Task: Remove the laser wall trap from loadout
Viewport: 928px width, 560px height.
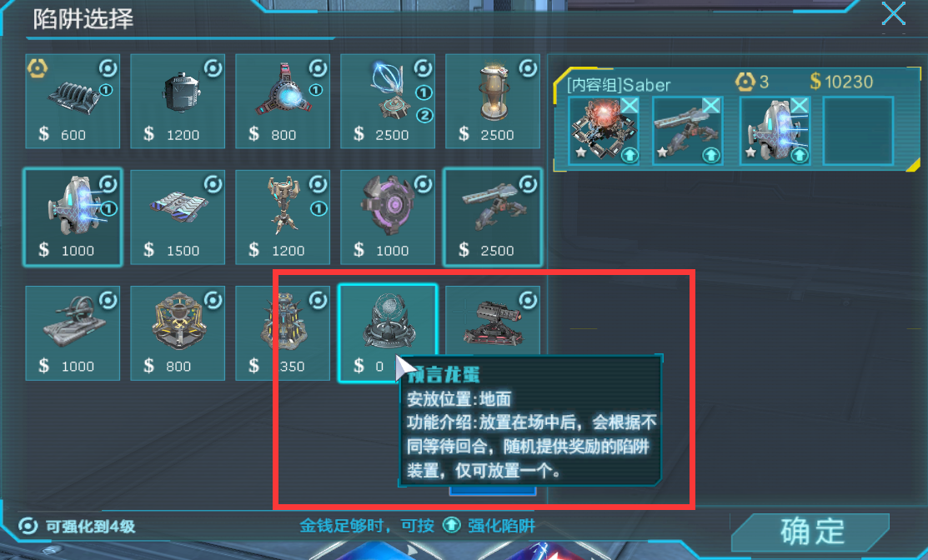Action: (x=800, y=106)
